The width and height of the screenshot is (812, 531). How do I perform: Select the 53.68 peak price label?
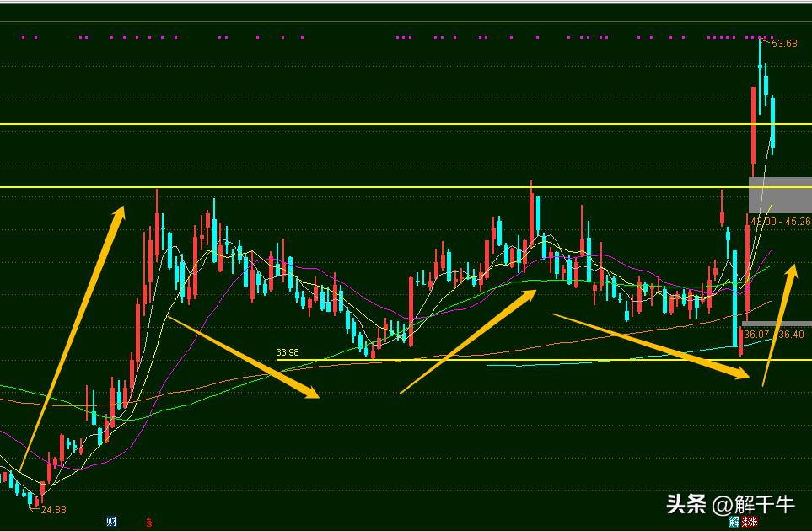(784, 44)
